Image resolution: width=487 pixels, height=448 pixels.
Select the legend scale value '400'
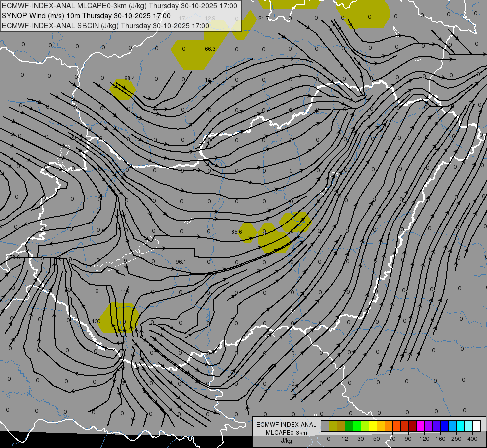[x=472, y=439]
